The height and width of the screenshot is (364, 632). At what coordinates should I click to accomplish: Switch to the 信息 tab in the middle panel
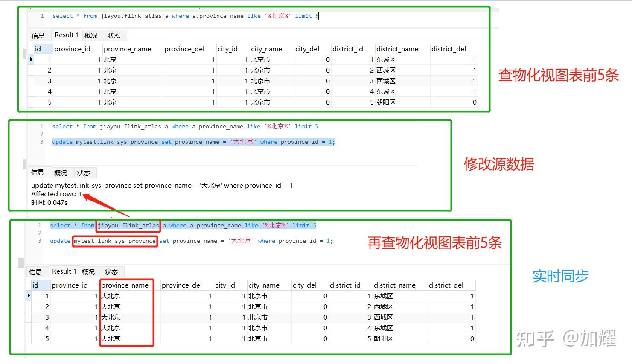tap(38, 172)
